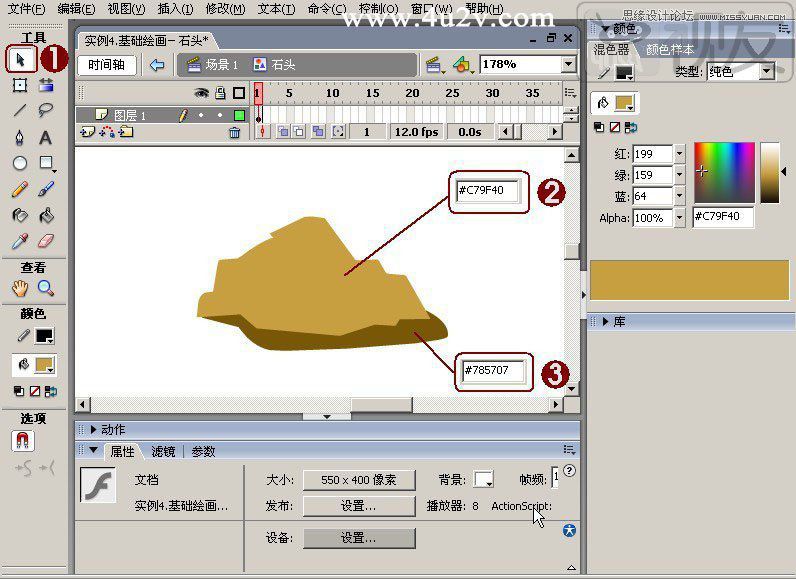This screenshot has height=579, width=796.
Task: Switch to the 滤镜 tab
Action: point(163,451)
